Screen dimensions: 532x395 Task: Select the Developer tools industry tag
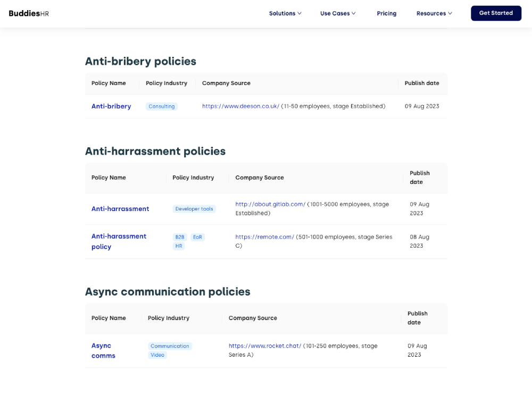[x=194, y=208]
